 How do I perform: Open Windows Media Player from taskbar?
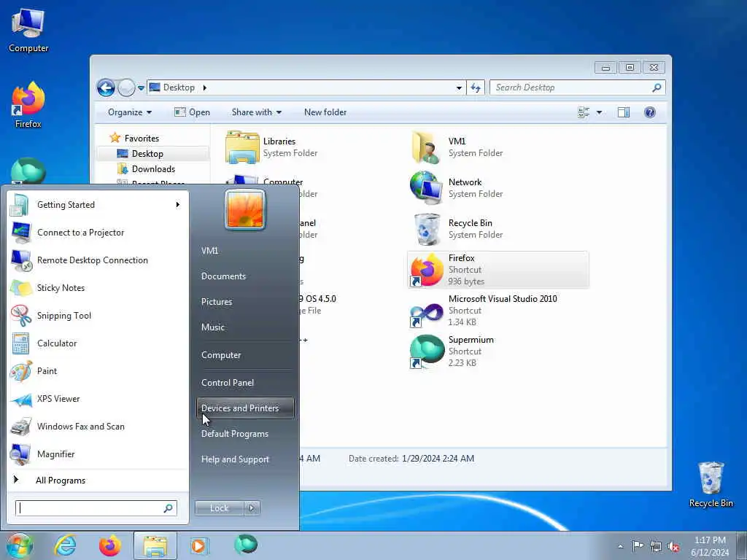[x=199, y=545]
